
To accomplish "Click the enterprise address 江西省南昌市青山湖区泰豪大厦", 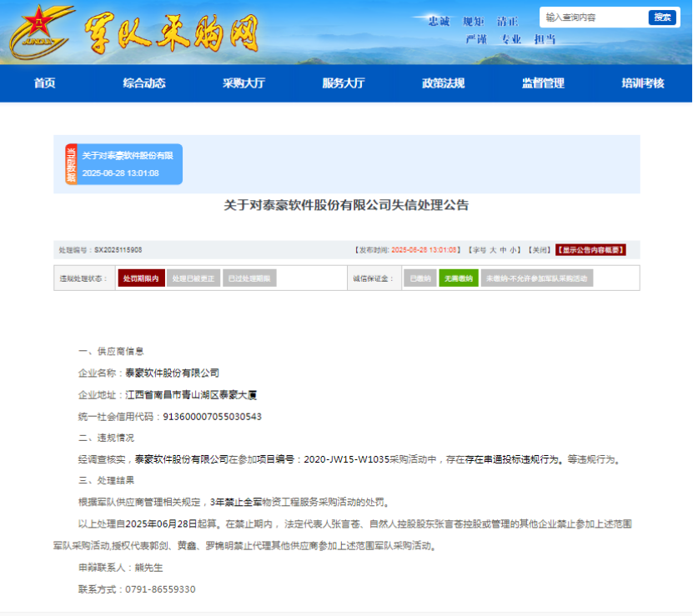I will pyautogui.click(x=191, y=395).
